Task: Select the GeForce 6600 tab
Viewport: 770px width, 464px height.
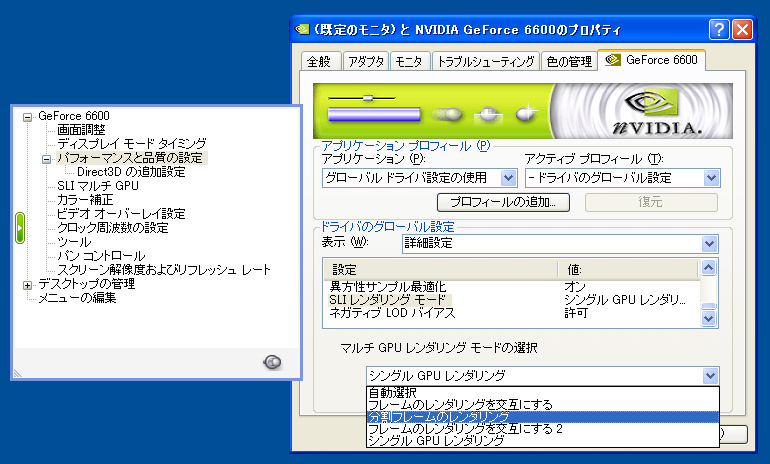Action: pos(652,60)
